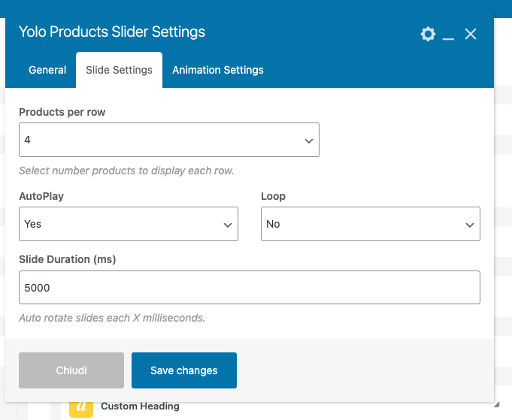
Task: Click the Chiudi button
Action: (x=71, y=370)
